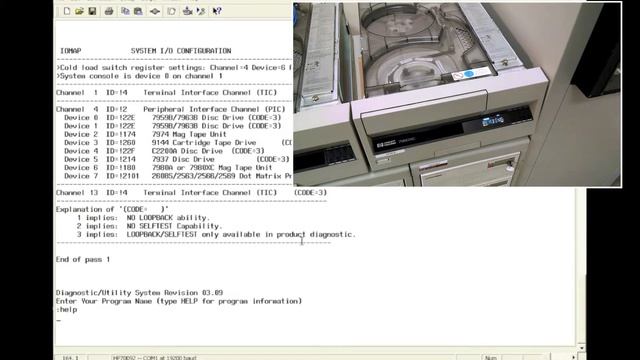The image size is (640, 360).
Task: Click the status bar COM1 connection text
Action: pyautogui.click(x=155, y=358)
